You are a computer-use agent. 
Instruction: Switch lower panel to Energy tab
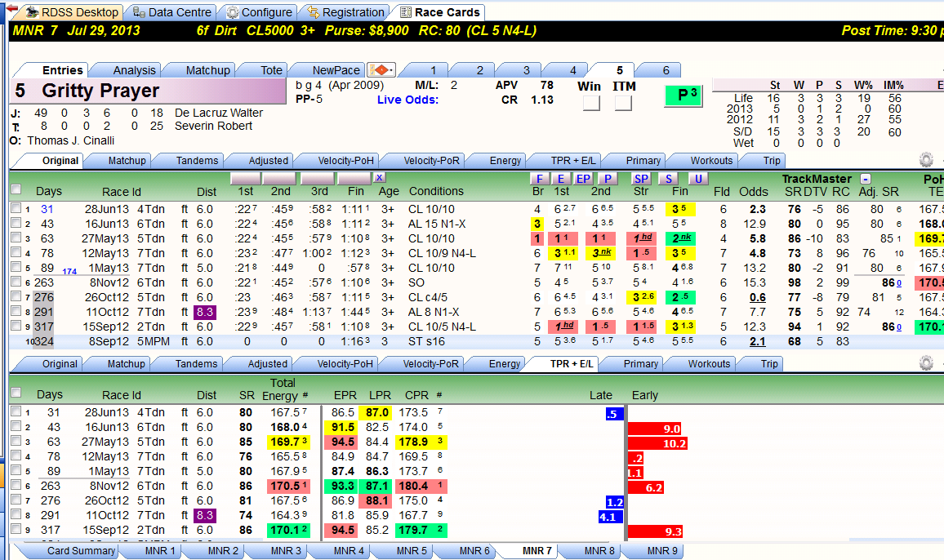coord(505,364)
